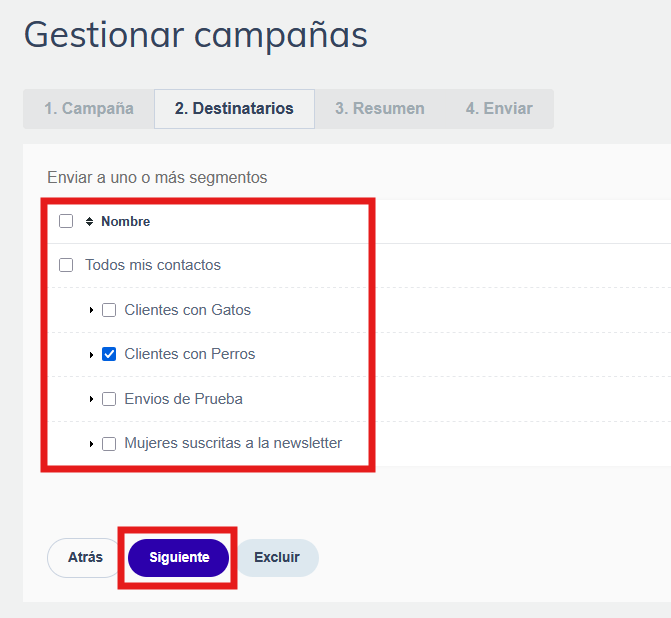Click the Siguiente button
Screen dimensions: 671x618
(178, 558)
